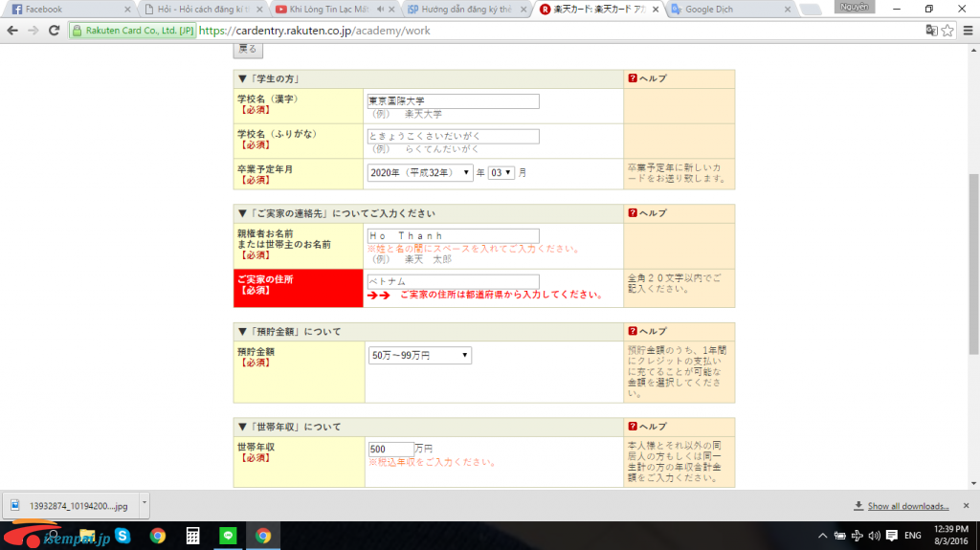Click the 戻る back button
980x550 pixels.
(x=247, y=49)
